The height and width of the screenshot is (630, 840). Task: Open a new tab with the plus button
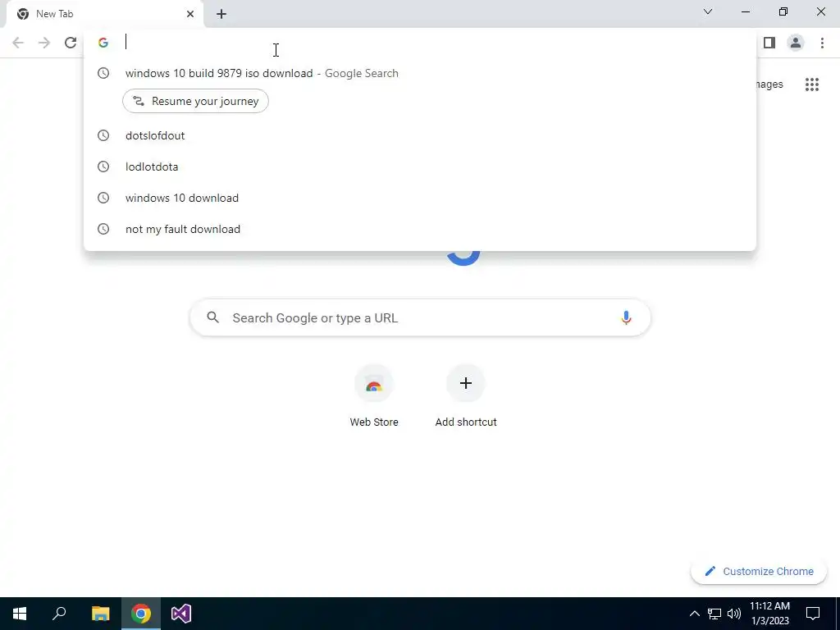[x=221, y=14]
